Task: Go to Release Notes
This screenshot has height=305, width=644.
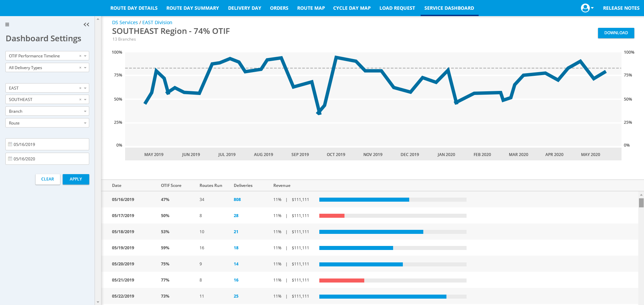Action: pyautogui.click(x=621, y=8)
